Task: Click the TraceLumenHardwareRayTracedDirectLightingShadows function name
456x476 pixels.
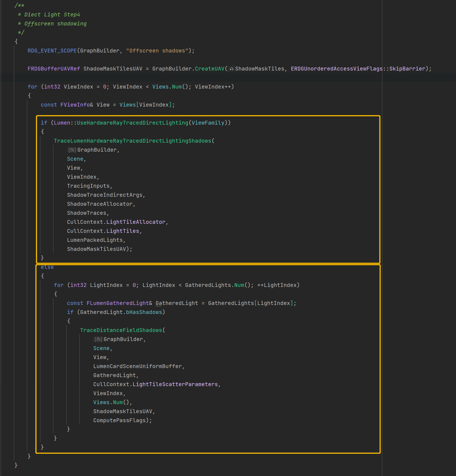Action: tap(132, 141)
